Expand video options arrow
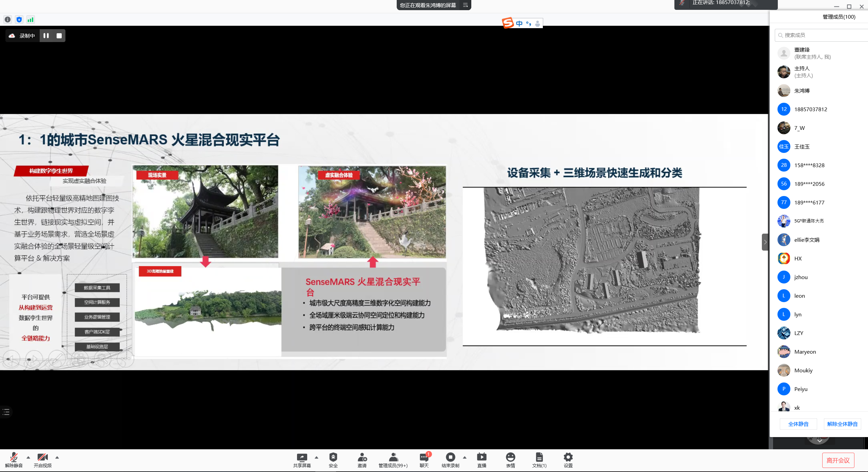The height and width of the screenshot is (472, 868). coord(57,457)
